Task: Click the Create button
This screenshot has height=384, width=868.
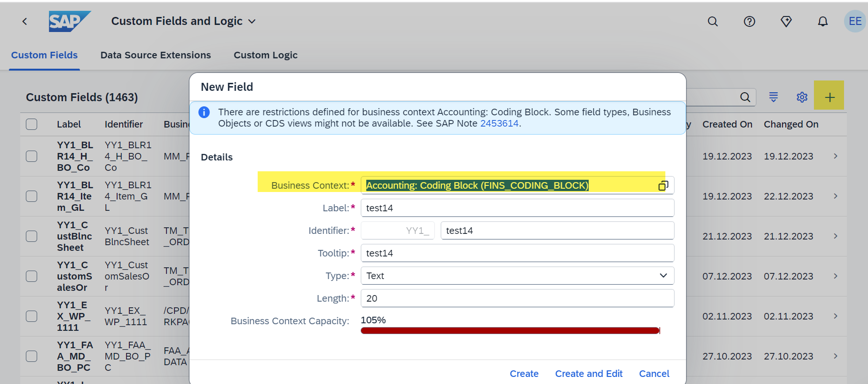Action: click(x=524, y=374)
